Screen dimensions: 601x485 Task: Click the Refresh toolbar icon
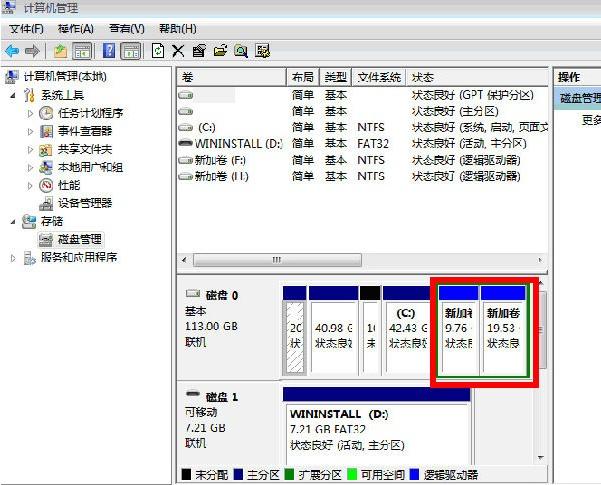click(158, 50)
